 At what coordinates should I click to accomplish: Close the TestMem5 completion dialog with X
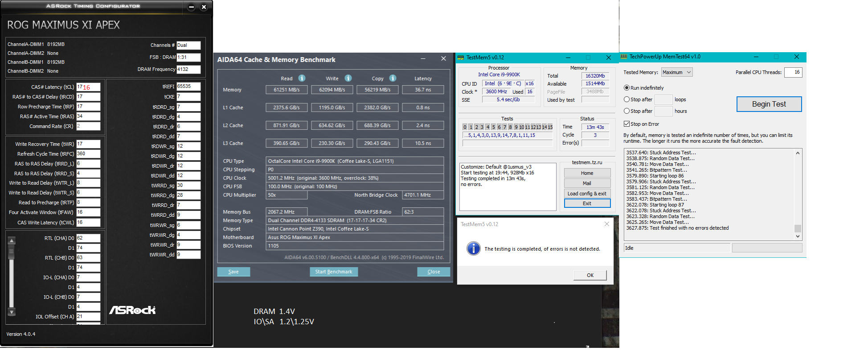[x=606, y=224]
